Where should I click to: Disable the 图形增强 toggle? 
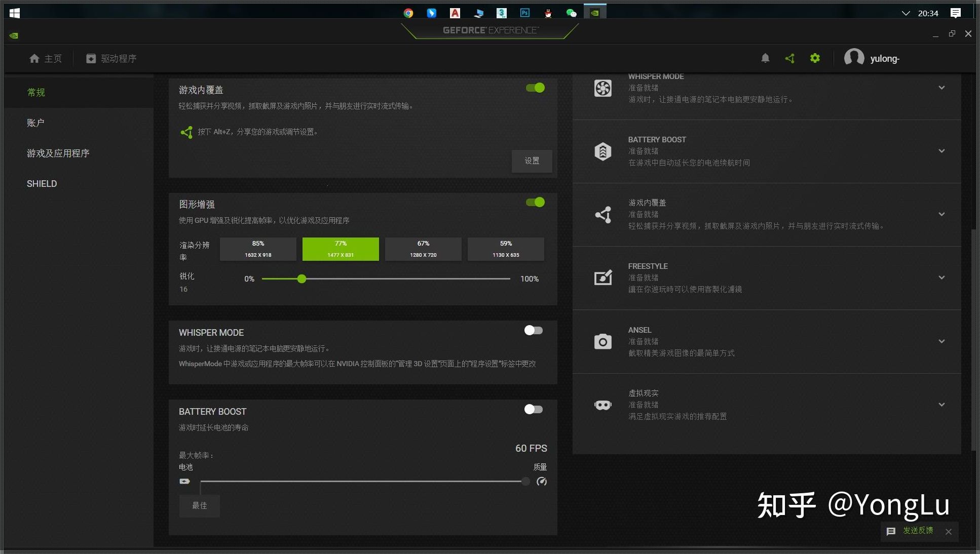coord(535,202)
